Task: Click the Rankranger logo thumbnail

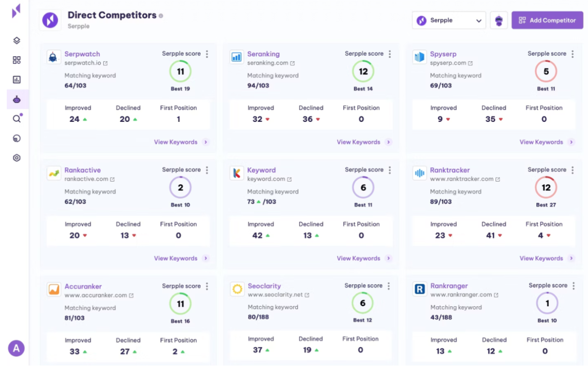Action: [420, 289]
